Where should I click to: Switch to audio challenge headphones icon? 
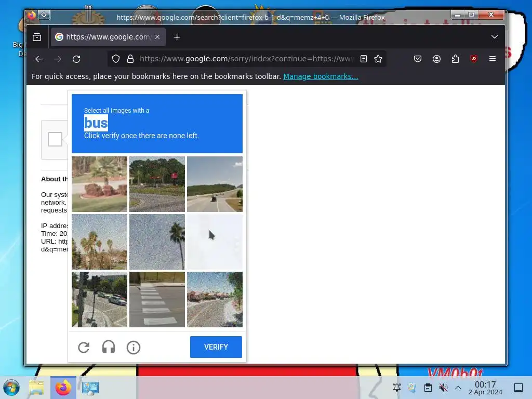click(x=109, y=348)
